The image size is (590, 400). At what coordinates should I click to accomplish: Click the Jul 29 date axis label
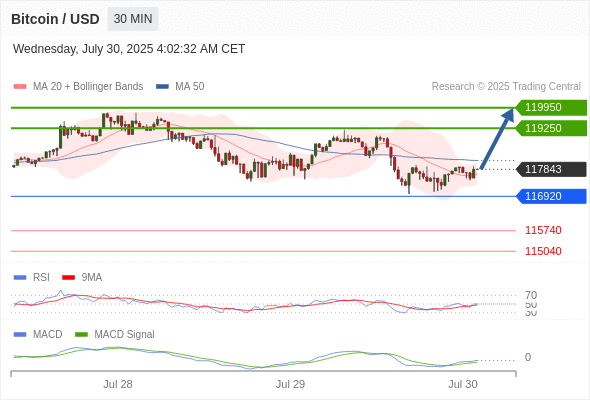290,384
